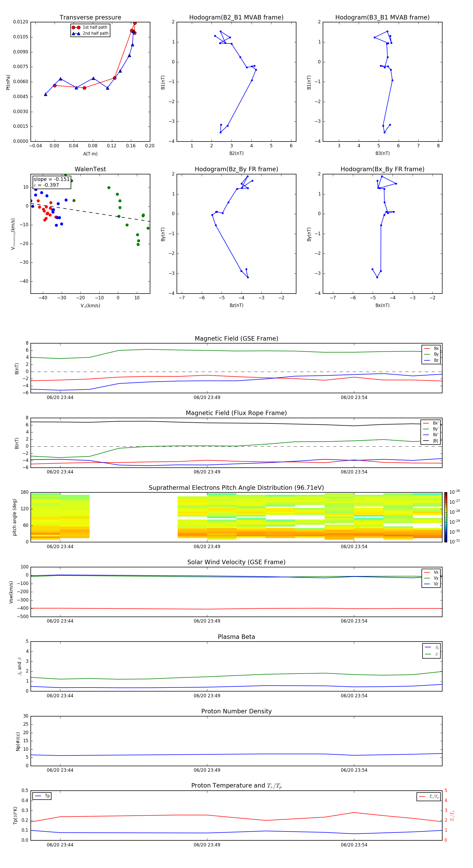The image size is (473, 868).
Task: Click the 'Proton Number Density' title
Action: 236,711
